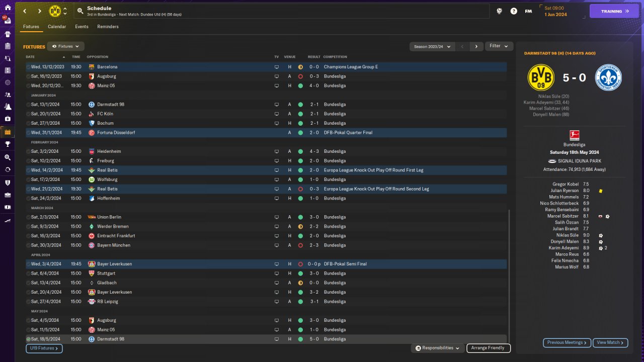Toggle the marker on the Fortuna Düsseldorf row
The image size is (644, 362).
point(28,133)
